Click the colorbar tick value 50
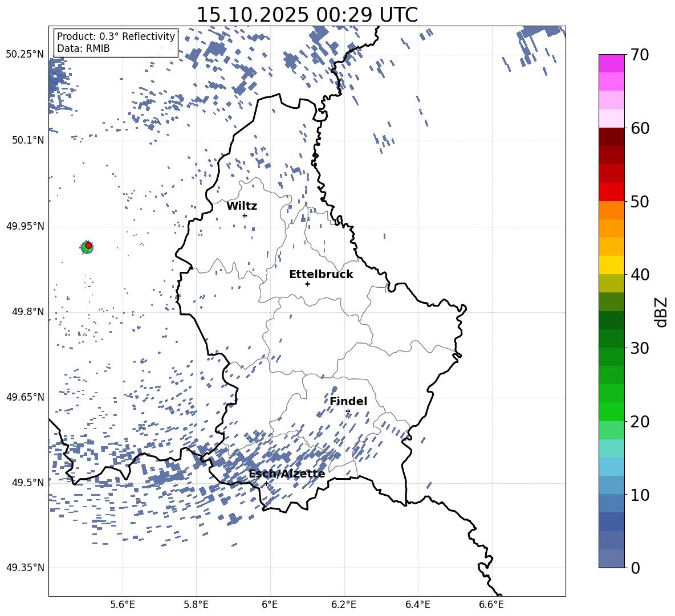This screenshot has width=675, height=616. pyautogui.click(x=640, y=201)
